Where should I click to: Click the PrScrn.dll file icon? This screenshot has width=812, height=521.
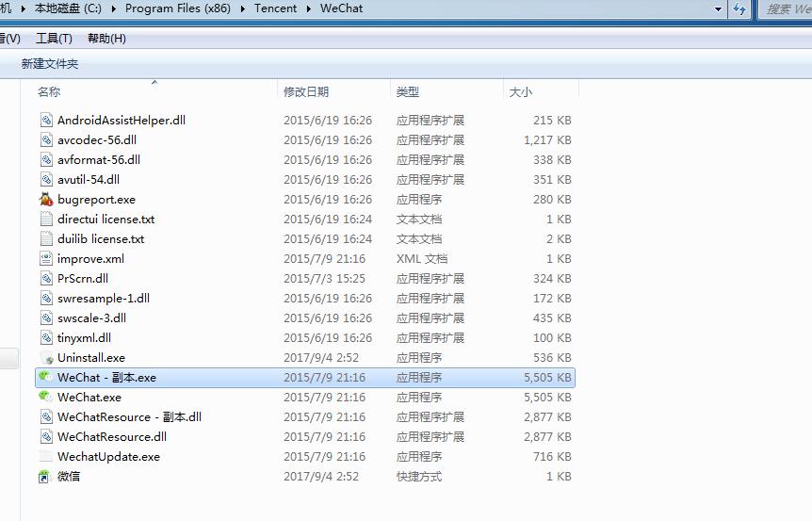pos(46,278)
